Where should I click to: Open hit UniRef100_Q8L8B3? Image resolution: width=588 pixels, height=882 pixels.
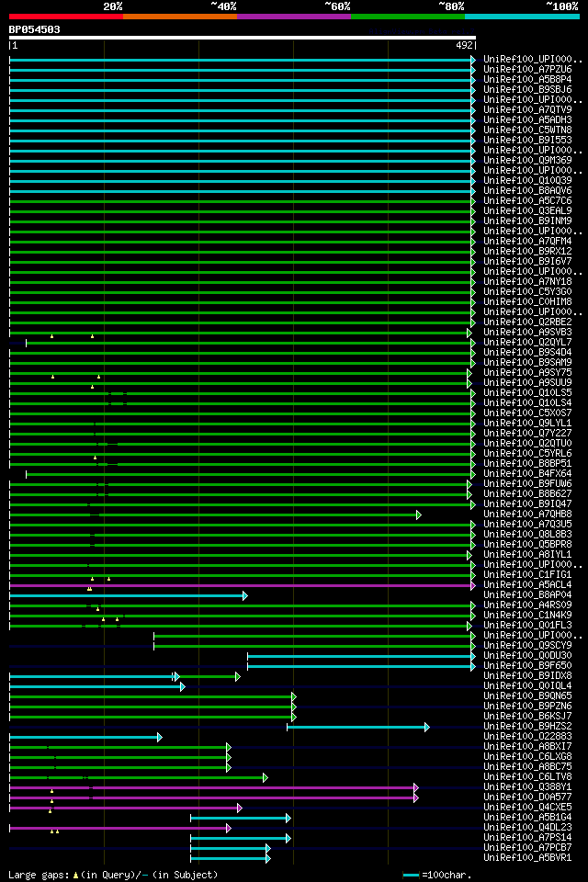[x=527, y=535]
